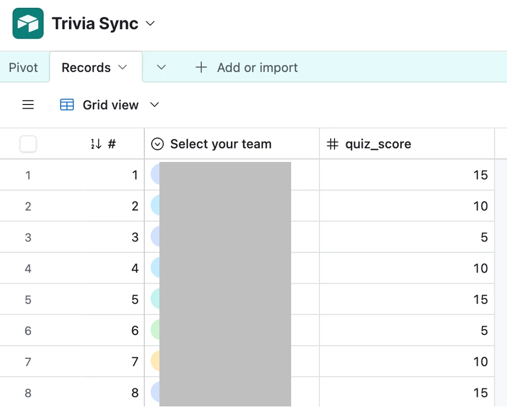Screen dimensions: 507x420
Task: Click row number 3 in left margin
Action: (x=28, y=238)
